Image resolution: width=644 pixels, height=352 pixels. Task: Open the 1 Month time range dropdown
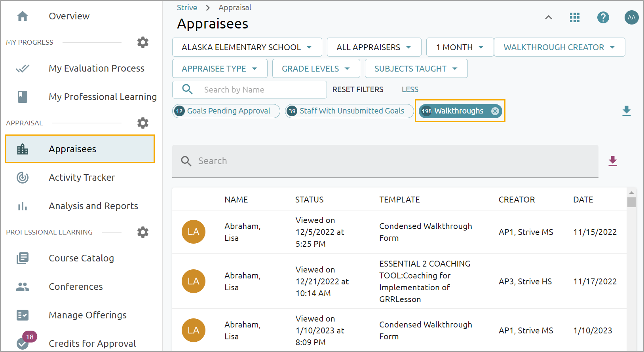460,47
